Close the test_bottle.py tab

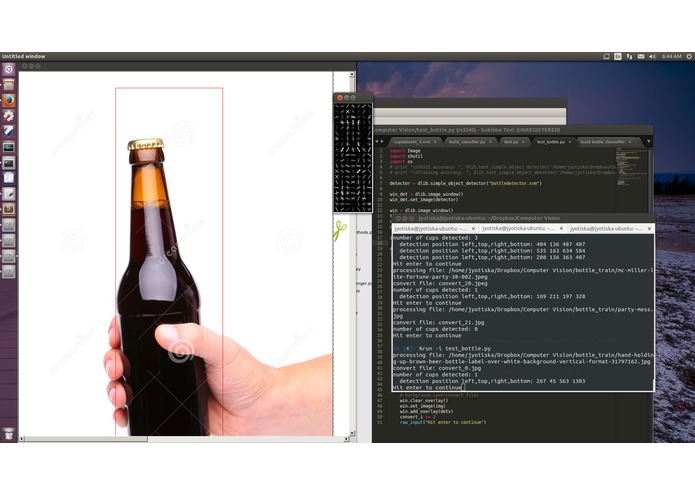pyautogui.click(x=570, y=142)
